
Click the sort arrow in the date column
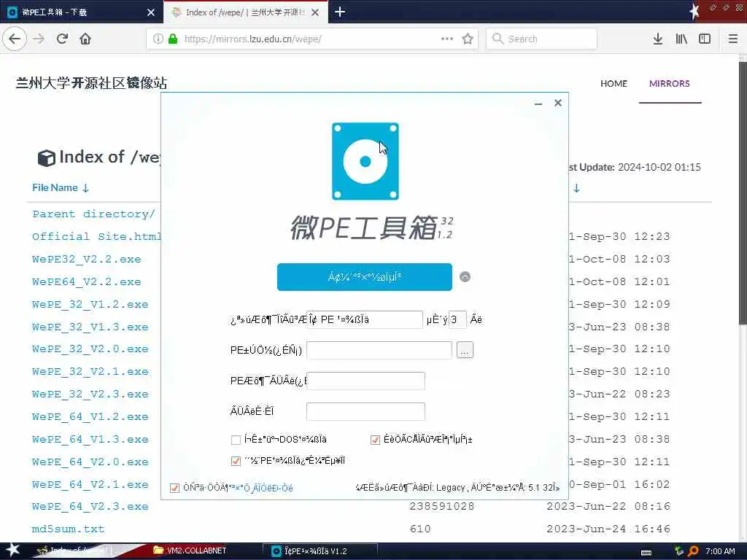(576, 188)
